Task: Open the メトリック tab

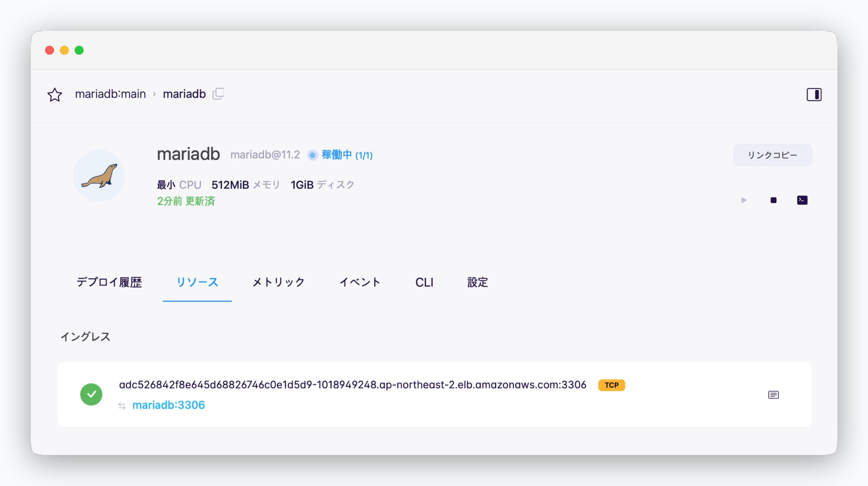Action: (x=279, y=282)
